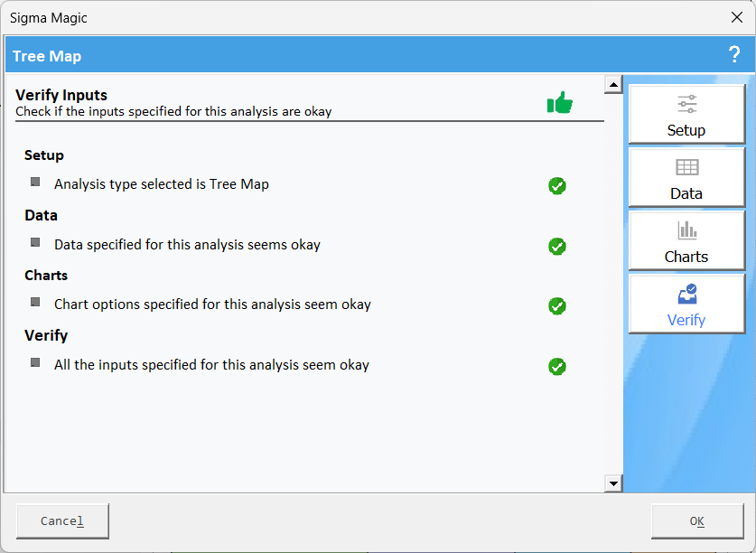Click the green check beside All the inputs

(557, 366)
